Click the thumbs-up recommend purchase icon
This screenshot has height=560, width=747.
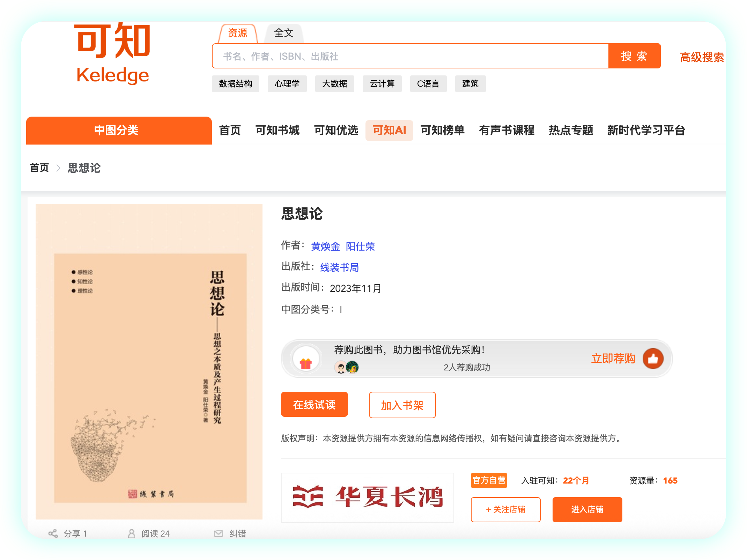pyautogui.click(x=653, y=359)
